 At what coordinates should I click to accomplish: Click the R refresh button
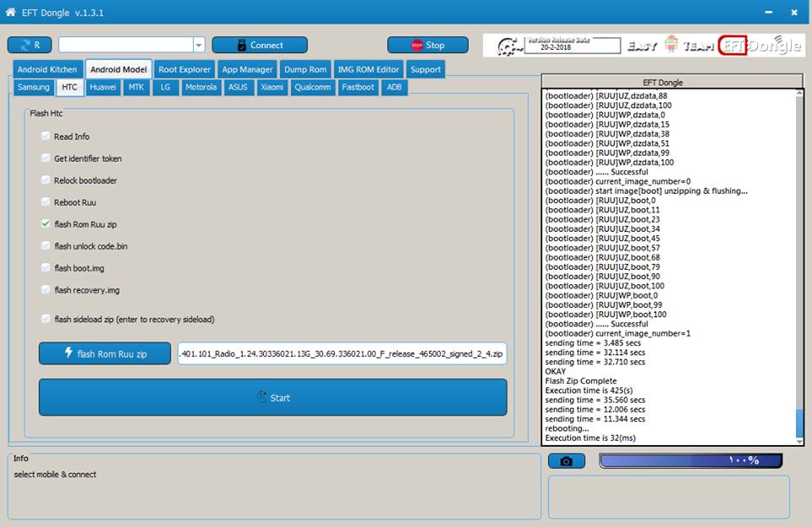(x=30, y=45)
